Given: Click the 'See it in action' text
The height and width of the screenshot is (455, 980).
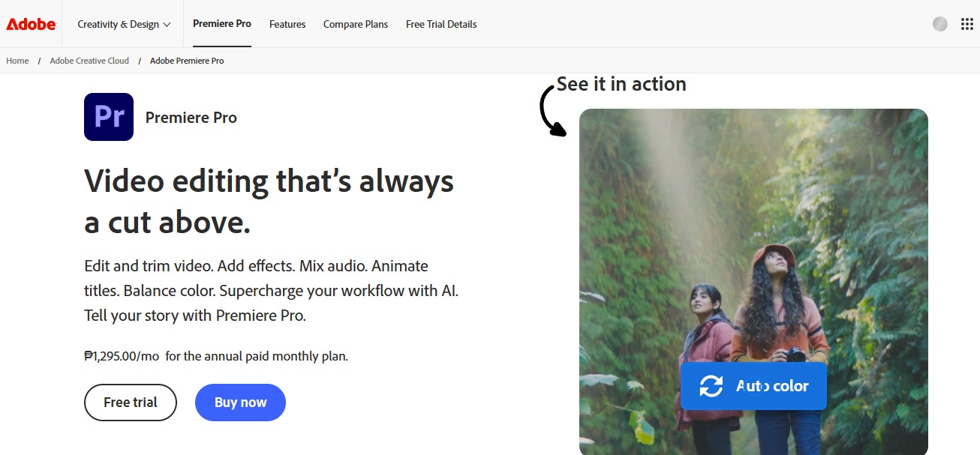Looking at the screenshot, I should coord(621,84).
